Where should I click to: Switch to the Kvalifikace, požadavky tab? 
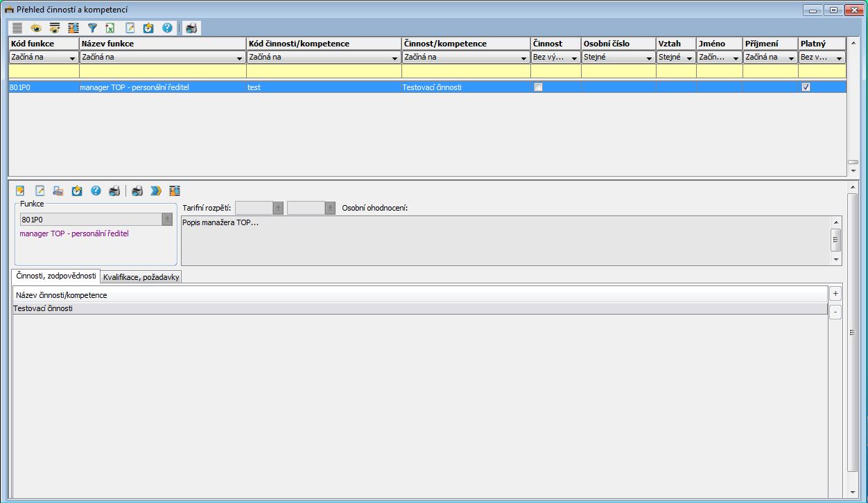coord(141,277)
